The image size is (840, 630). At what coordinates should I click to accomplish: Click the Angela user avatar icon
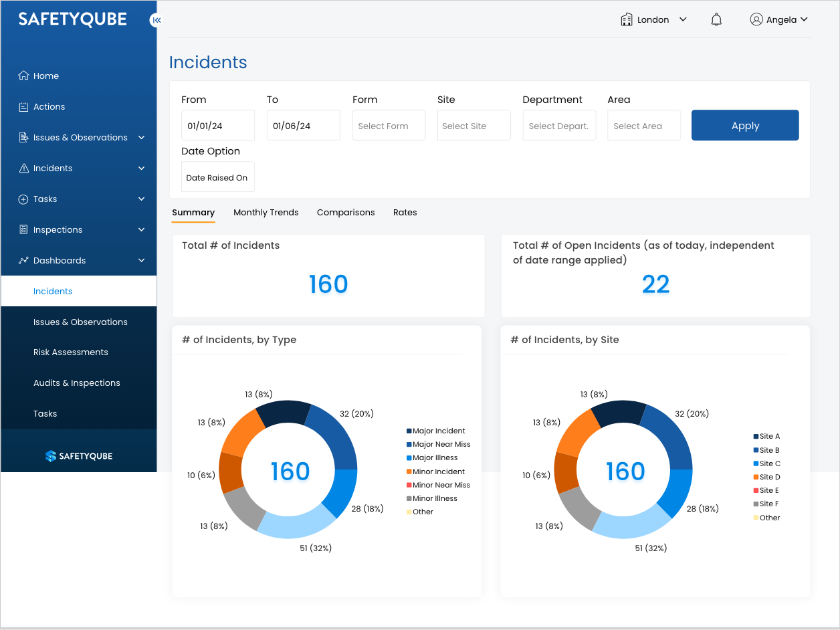pyautogui.click(x=756, y=19)
